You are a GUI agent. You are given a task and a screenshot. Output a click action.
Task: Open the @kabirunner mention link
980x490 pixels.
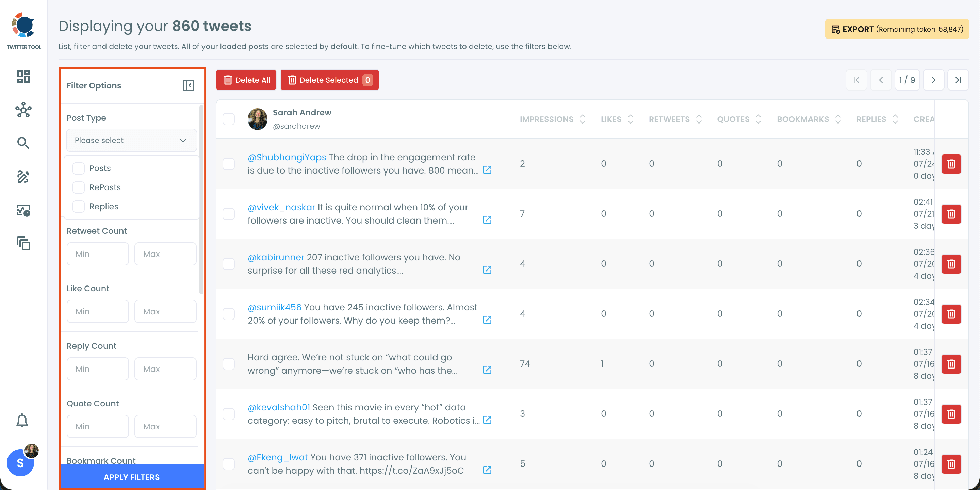(x=276, y=257)
